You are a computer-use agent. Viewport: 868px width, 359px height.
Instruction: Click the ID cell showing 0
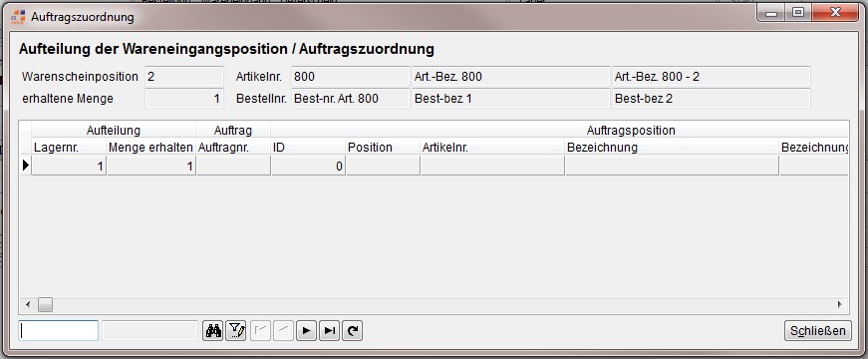308,166
